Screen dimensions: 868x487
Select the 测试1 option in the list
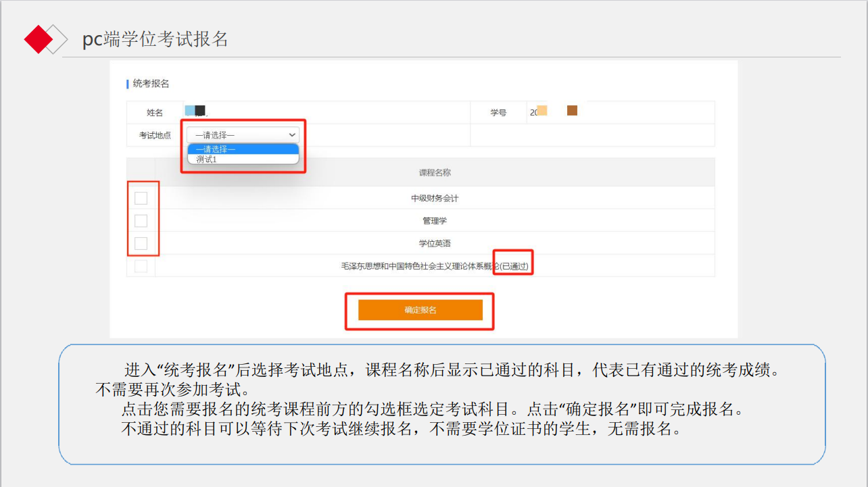(207, 159)
